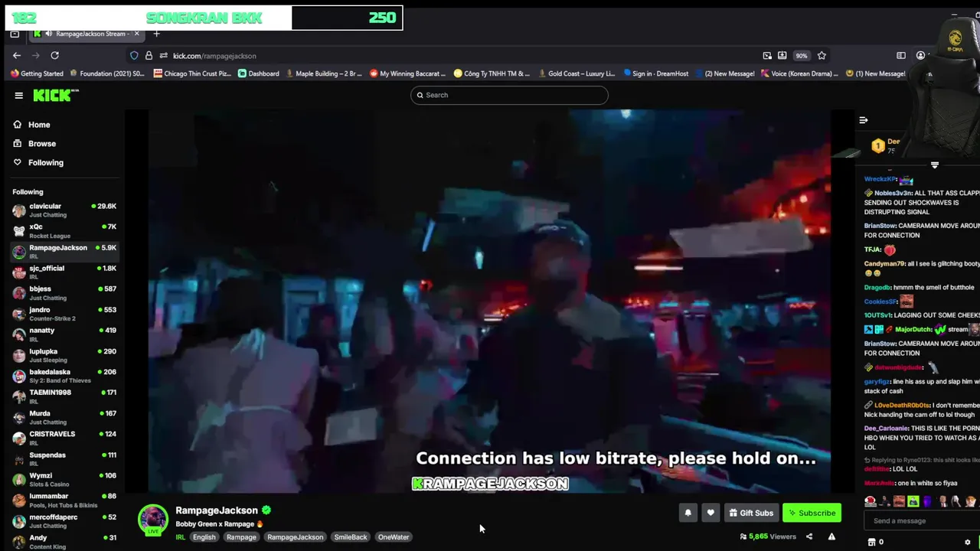The width and height of the screenshot is (980, 551).
Task: Open picture-in-picture icon in address bar
Action: pyautogui.click(x=767, y=56)
